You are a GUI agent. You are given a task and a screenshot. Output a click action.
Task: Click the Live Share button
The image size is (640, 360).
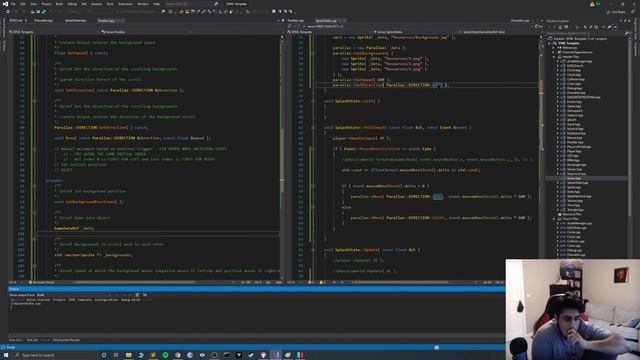click(616, 12)
